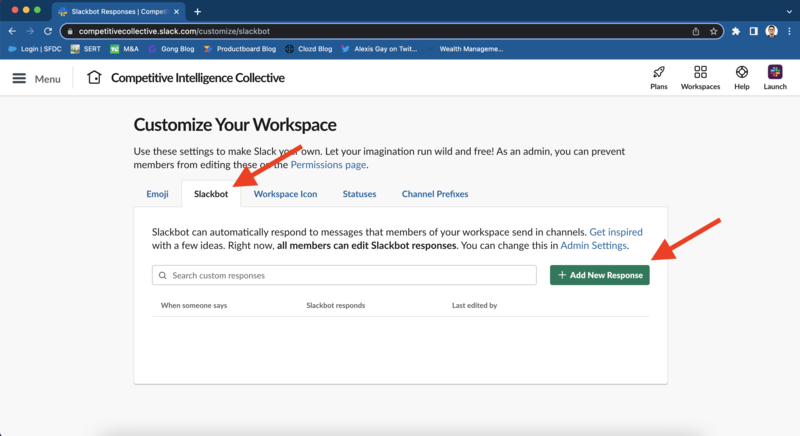This screenshot has width=800, height=436.
Task: Open a new browser tab
Action: [197, 11]
